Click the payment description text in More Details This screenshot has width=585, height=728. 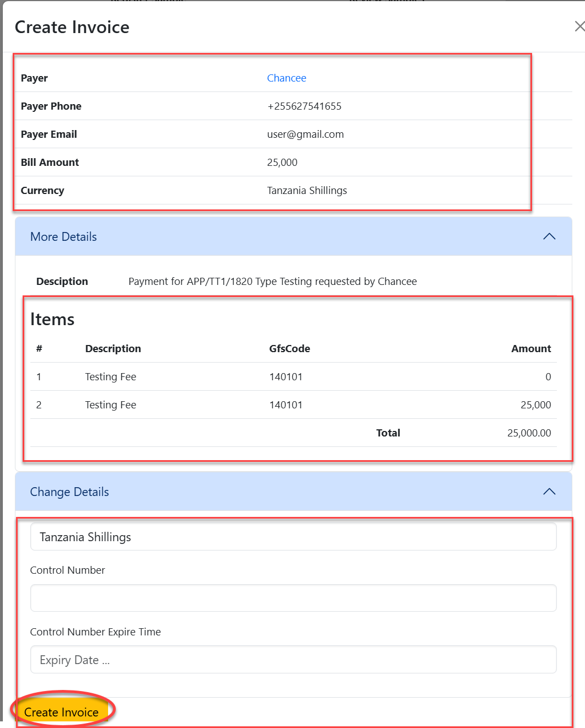pyautogui.click(x=272, y=282)
